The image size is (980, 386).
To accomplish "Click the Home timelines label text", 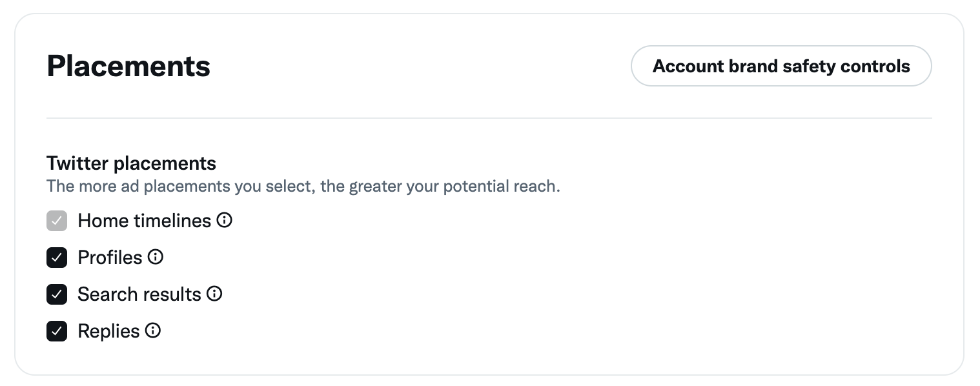I will (144, 221).
